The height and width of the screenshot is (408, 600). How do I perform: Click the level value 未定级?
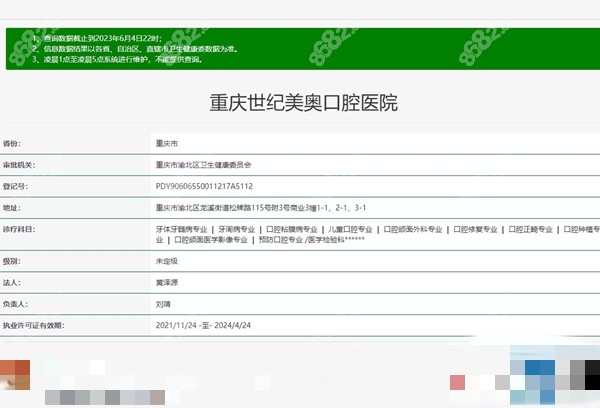click(x=167, y=261)
